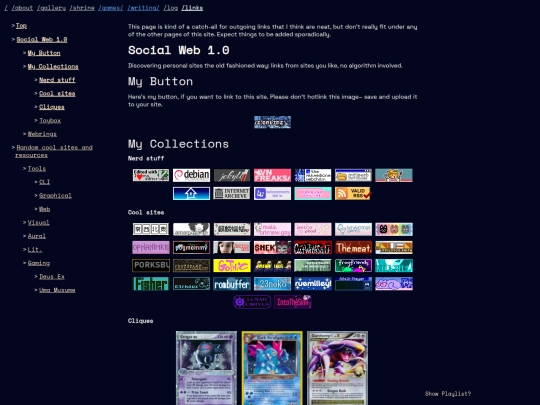Viewport: 540px width, 405px height.
Task: Jump to CLI in sidebar
Action: click(44, 182)
